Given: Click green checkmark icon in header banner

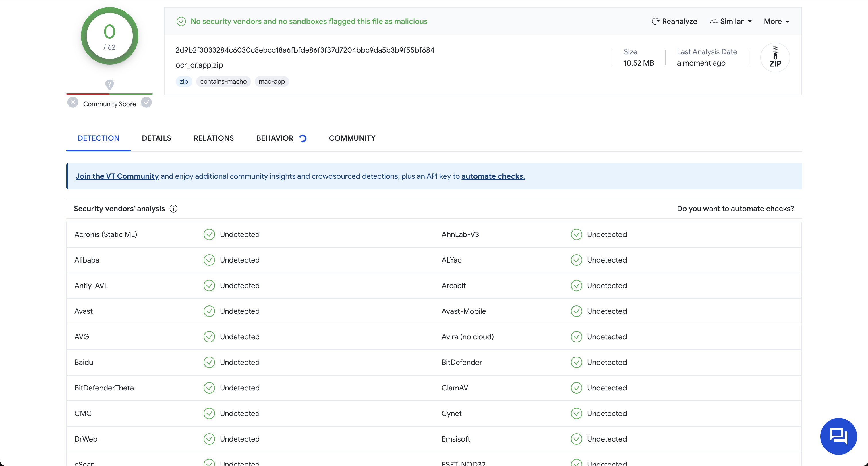Looking at the screenshot, I should 181,21.
